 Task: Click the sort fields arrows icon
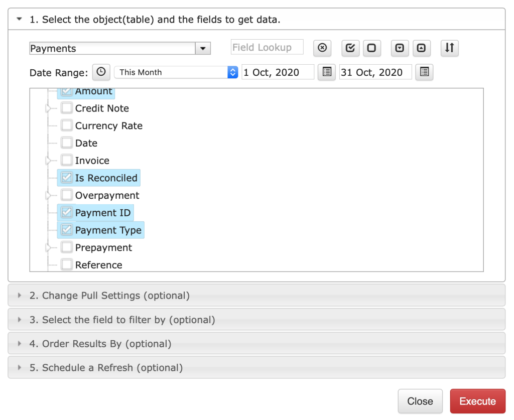[x=449, y=48]
